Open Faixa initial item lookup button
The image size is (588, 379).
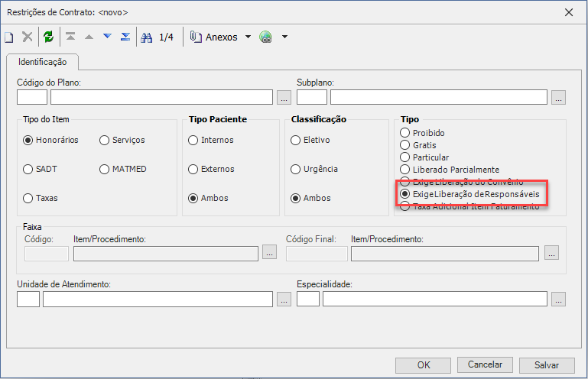click(269, 252)
